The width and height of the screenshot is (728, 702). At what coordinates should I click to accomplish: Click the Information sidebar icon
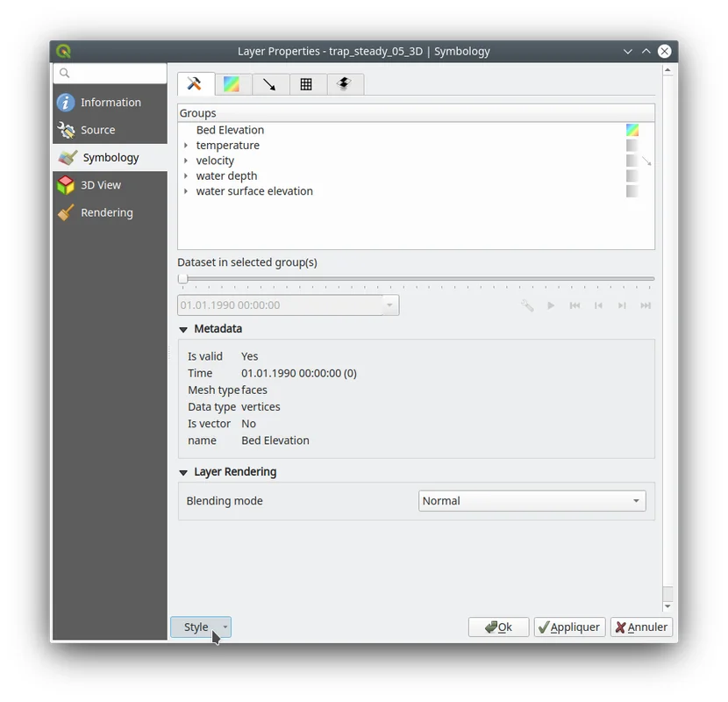pos(66,103)
